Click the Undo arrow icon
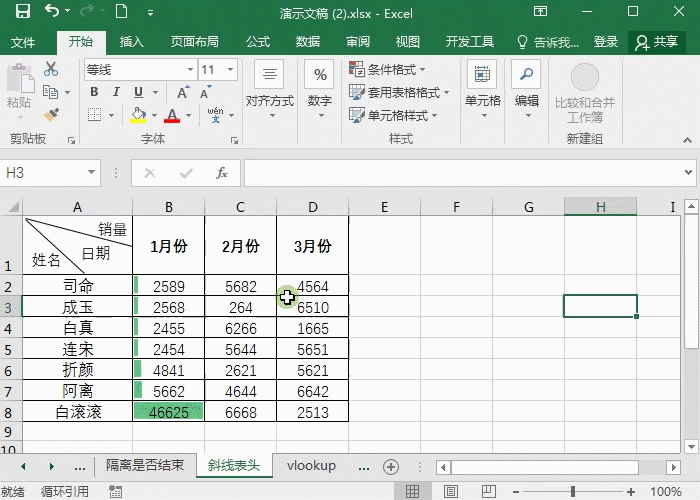This screenshot has width=700, height=500. [x=52, y=13]
